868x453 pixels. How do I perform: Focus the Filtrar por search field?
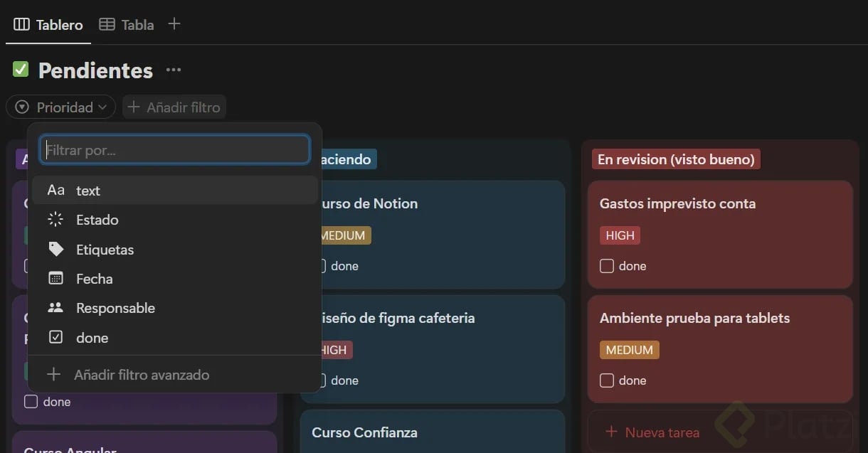click(175, 150)
